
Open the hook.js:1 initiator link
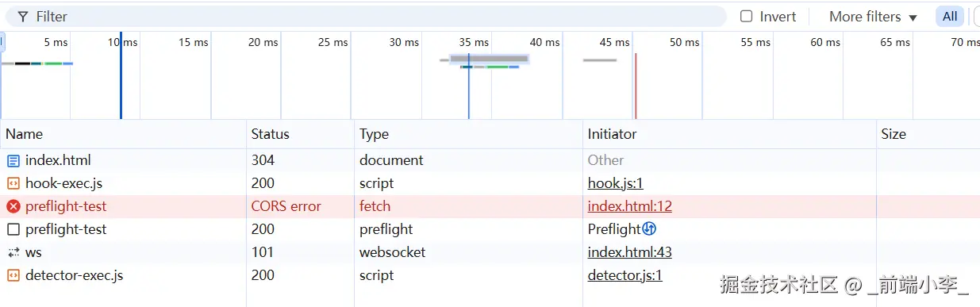(615, 183)
